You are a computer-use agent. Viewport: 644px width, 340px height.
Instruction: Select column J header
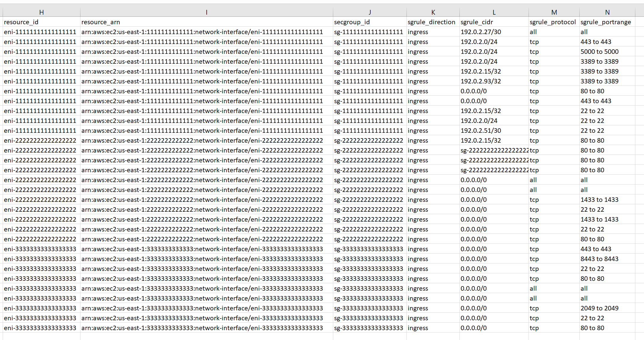pyautogui.click(x=370, y=12)
